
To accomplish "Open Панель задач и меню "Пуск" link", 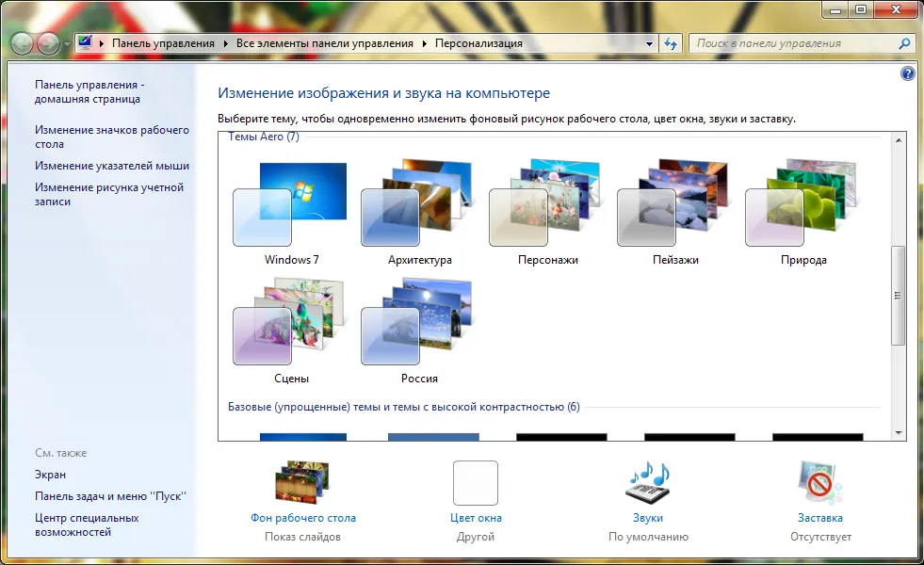I will pyautogui.click(x=111, y=496).
